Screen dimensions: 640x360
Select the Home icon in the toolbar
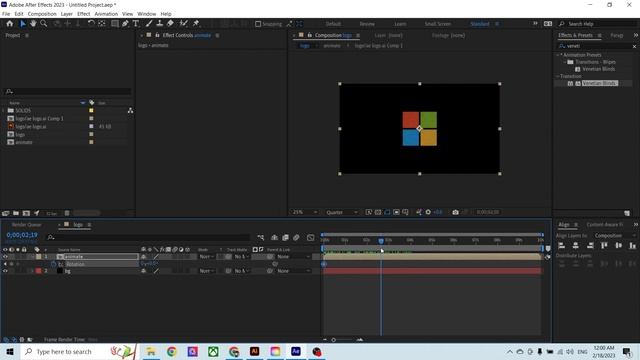click(x=10, y=24)
